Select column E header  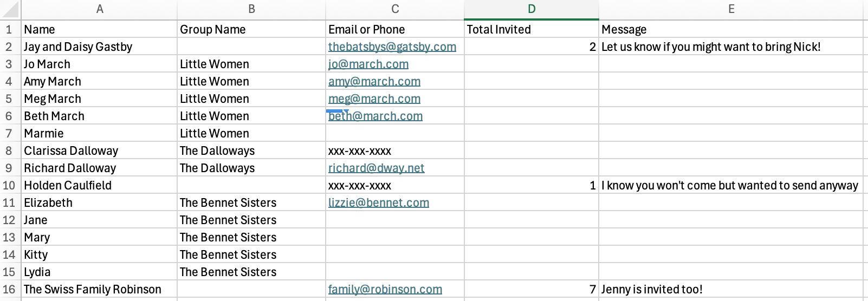click(731, 9)
